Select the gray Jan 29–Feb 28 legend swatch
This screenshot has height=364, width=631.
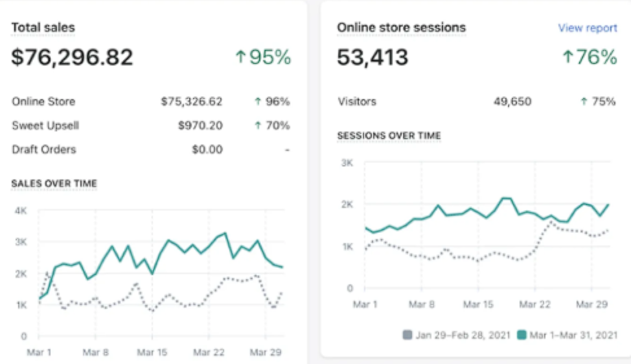(407, 335)
